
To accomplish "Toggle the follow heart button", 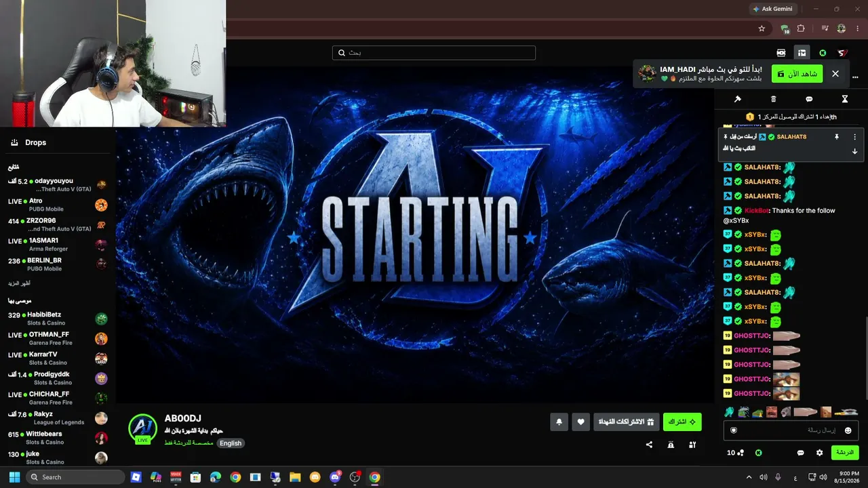I will click(580, 422).
